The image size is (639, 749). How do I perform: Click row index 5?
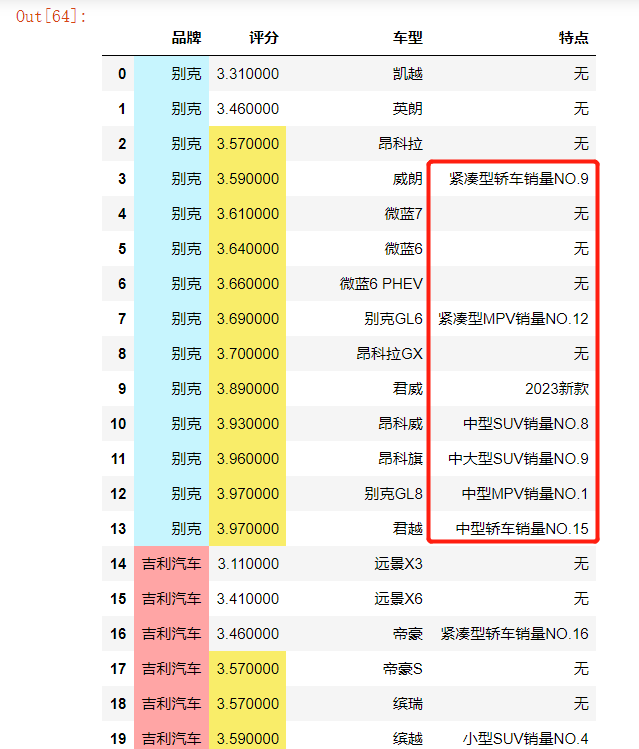[122, 249]
